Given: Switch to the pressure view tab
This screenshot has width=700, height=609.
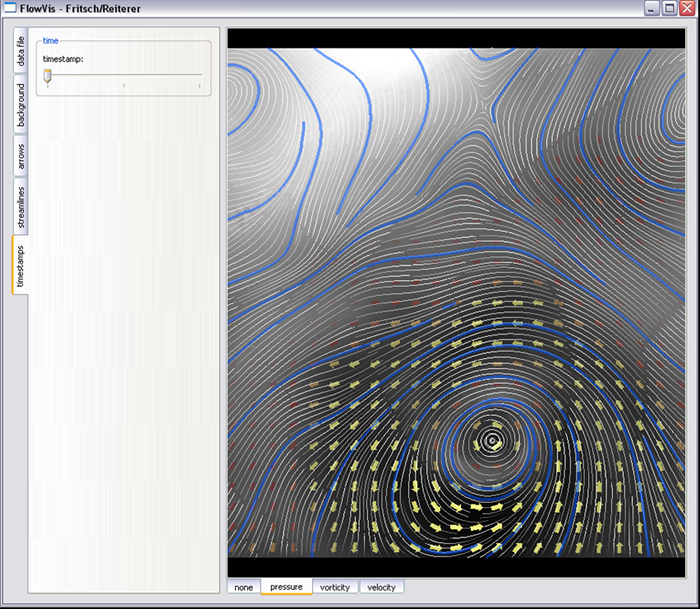Looking at the screenshot, I should pyautogui.click(x=286, y=587).
